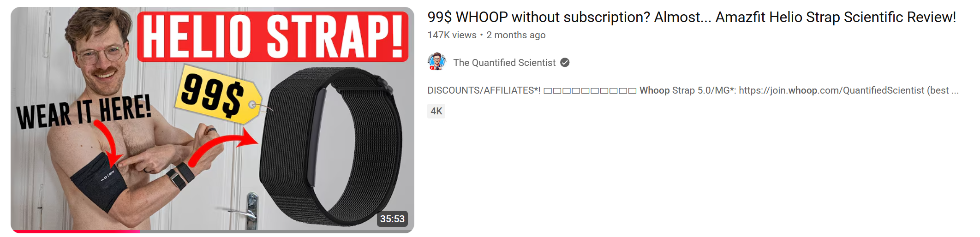
Task: Click the unwatched gray portion of progress bar
Action: [277, 231]
